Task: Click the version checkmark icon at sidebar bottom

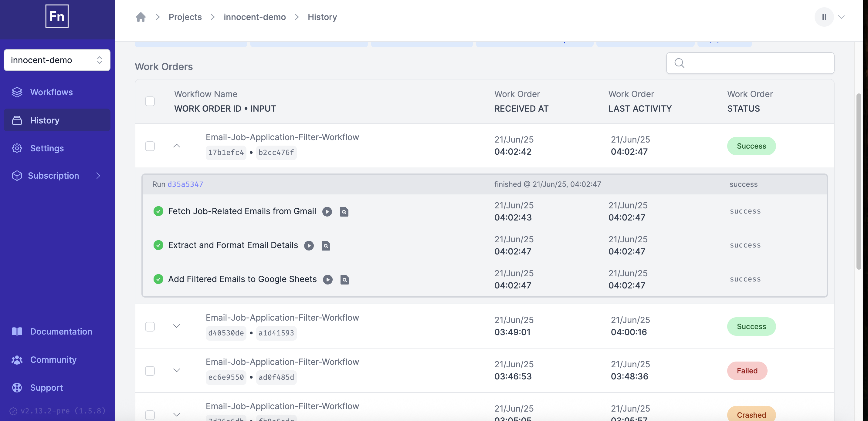Action: [x=13, y=411]
